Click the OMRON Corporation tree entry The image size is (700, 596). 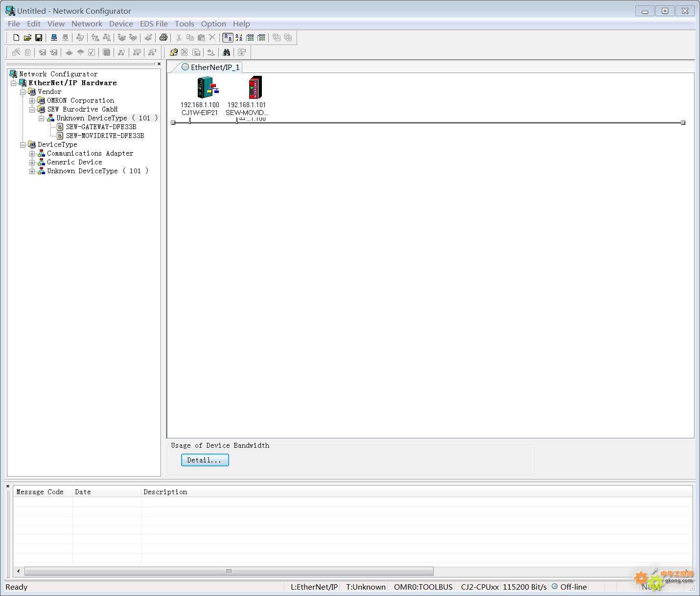pos(80,100)
